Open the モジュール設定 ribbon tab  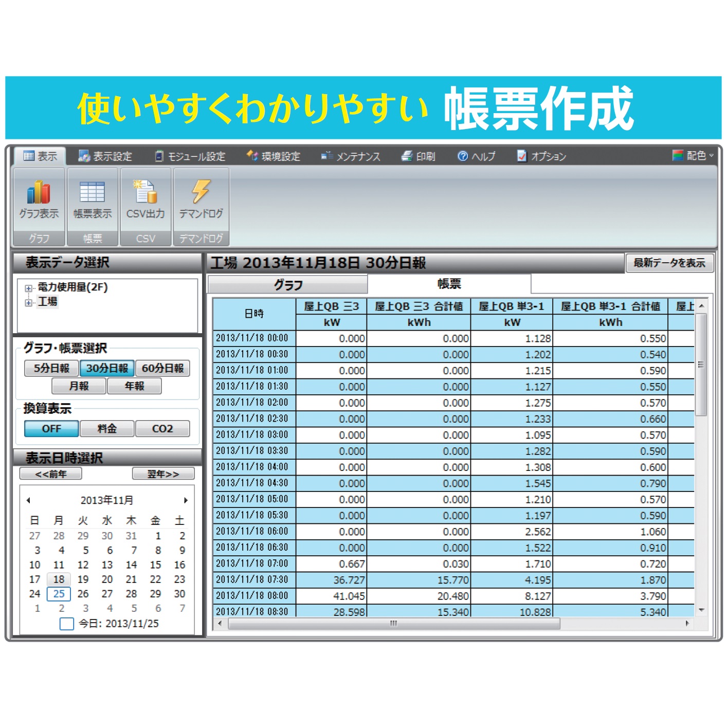pyautogui.click(x=190, y=156)
